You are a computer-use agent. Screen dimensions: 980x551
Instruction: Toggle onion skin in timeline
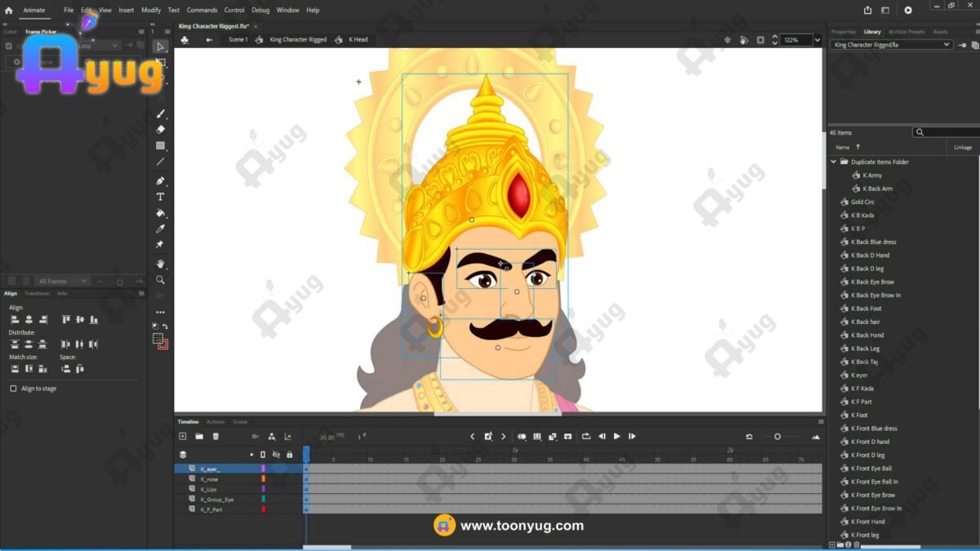(522, 437)
